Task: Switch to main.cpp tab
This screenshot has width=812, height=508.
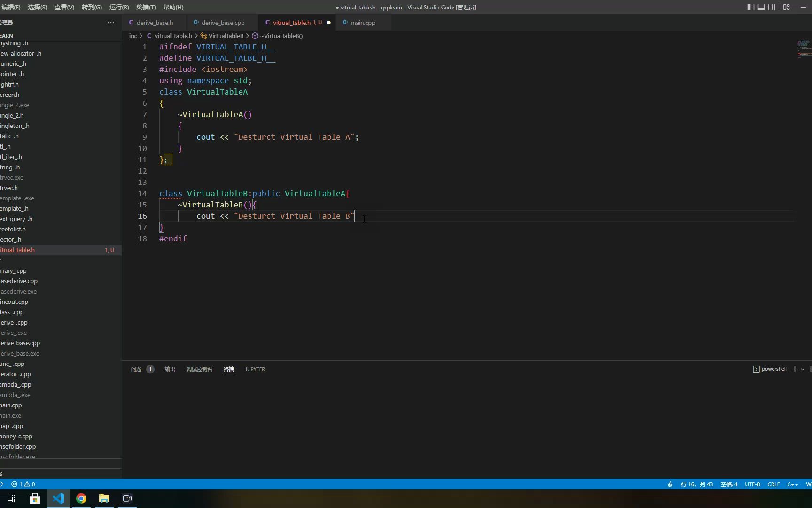Action: coord(362,23)
